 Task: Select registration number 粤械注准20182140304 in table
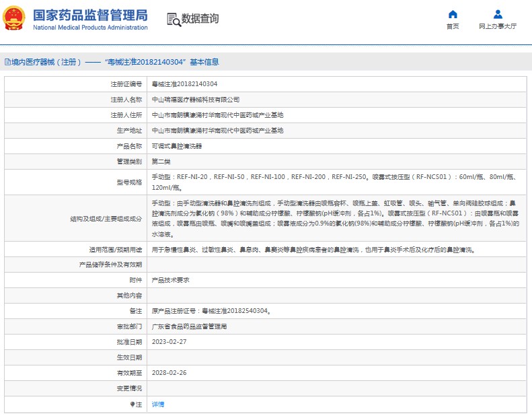(x=184, y=84)
